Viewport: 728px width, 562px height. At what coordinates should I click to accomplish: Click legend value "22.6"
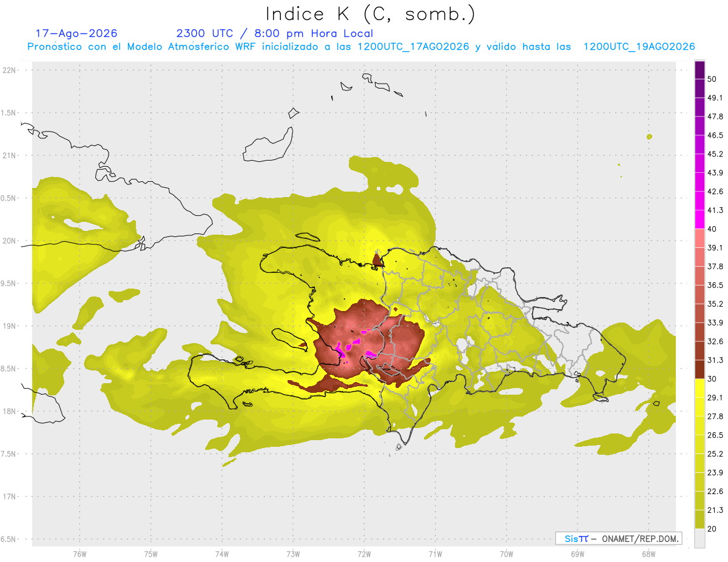pyautogui.click(x=715, y=491)
